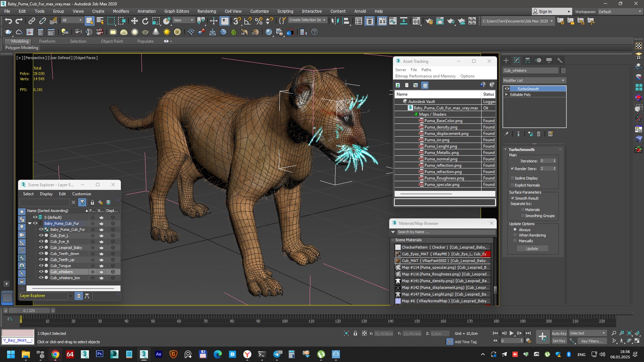
Task: Open the Key Mode toggle icon
Action: [x=495, y=341]
